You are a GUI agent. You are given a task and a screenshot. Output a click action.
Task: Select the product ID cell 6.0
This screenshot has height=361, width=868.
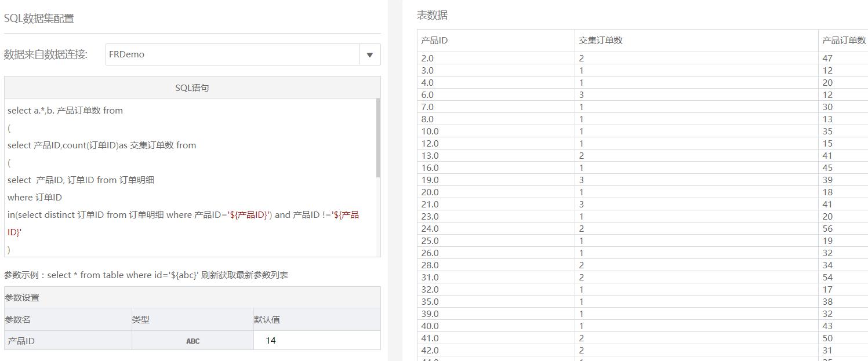click(496, 94)
